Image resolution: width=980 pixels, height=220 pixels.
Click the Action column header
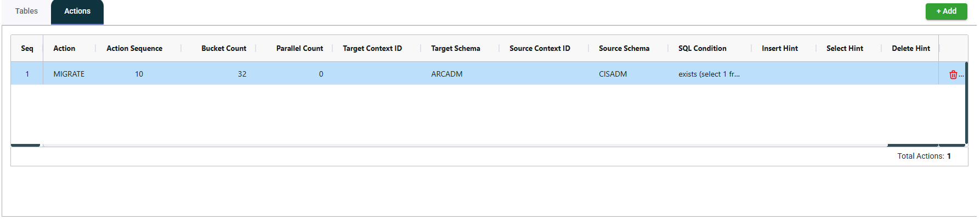(64, 48)
